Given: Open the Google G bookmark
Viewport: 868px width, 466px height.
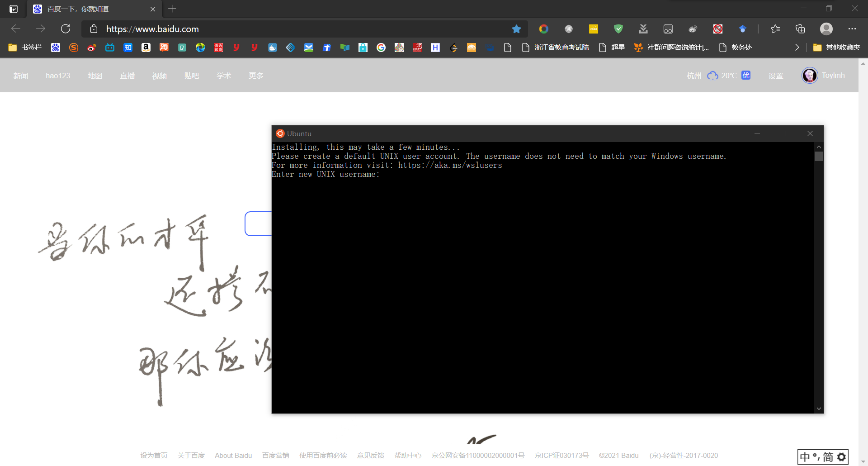Looking at the screenshot, I should (381, 48).
